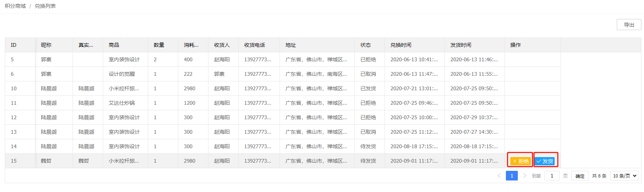
Task: Click shipping time 2020-07-29 10:37 cell
Action: coord(474,117)
